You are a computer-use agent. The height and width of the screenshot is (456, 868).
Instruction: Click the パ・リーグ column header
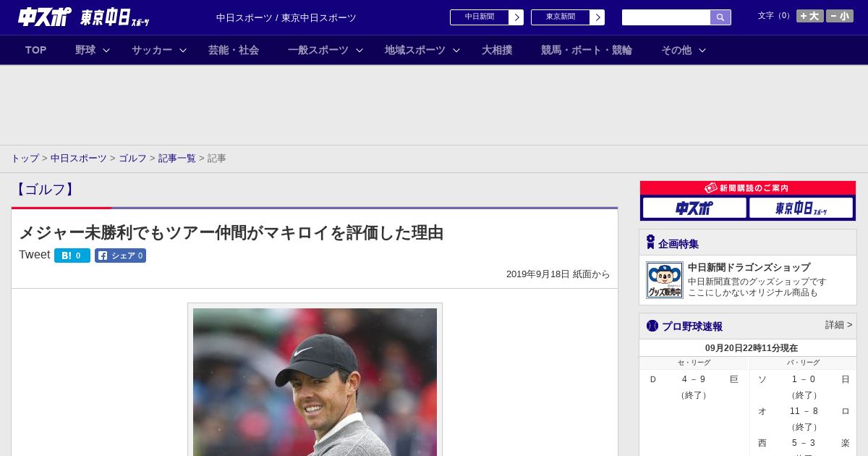(804, 363)
